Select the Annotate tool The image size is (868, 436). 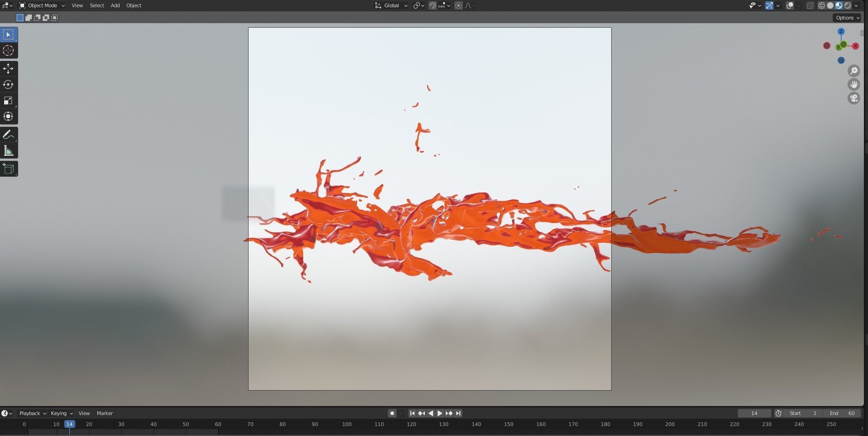point(9,134)
